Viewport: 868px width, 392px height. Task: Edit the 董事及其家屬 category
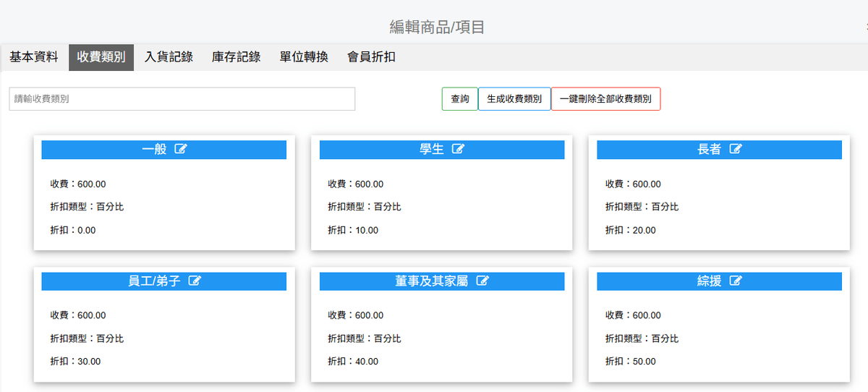pos(482,281)
